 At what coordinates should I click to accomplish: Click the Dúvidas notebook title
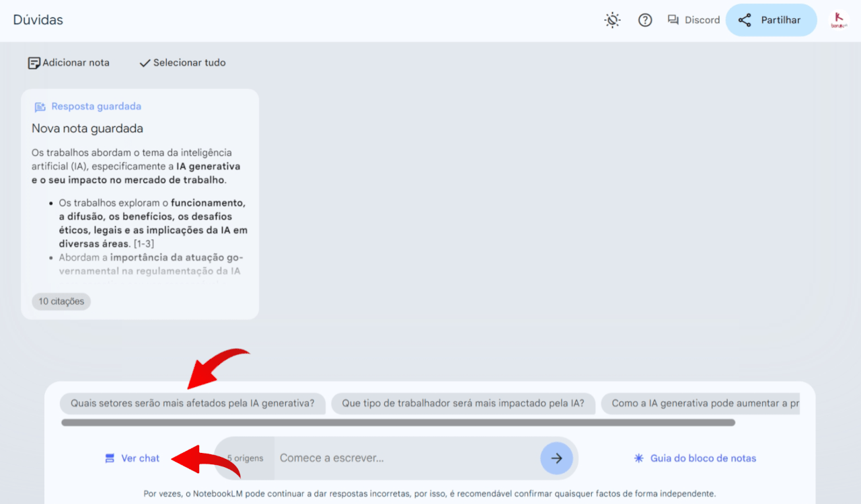(38, 20)
